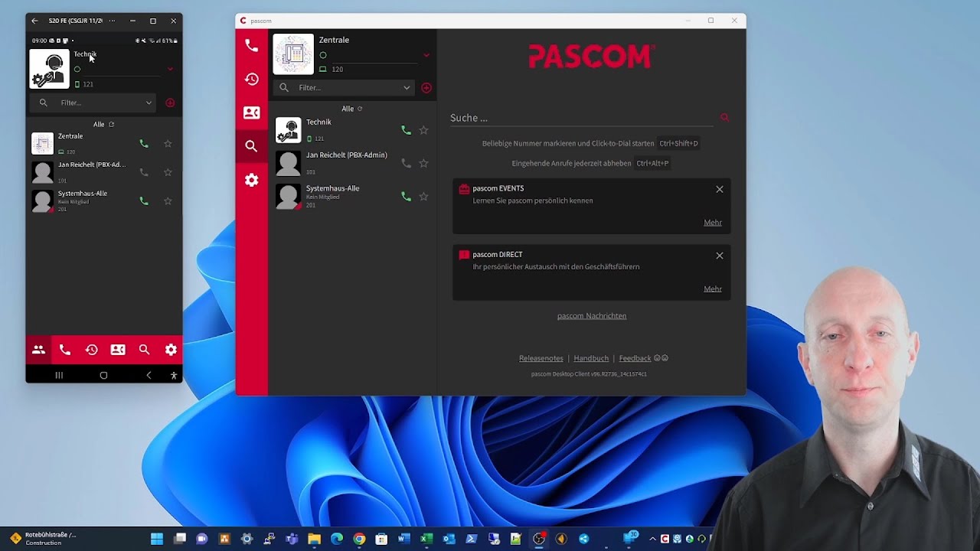Open Google Chrome from Windows taskbar
The width and height of the screenshot is (980, 551).
click(359, 539)
